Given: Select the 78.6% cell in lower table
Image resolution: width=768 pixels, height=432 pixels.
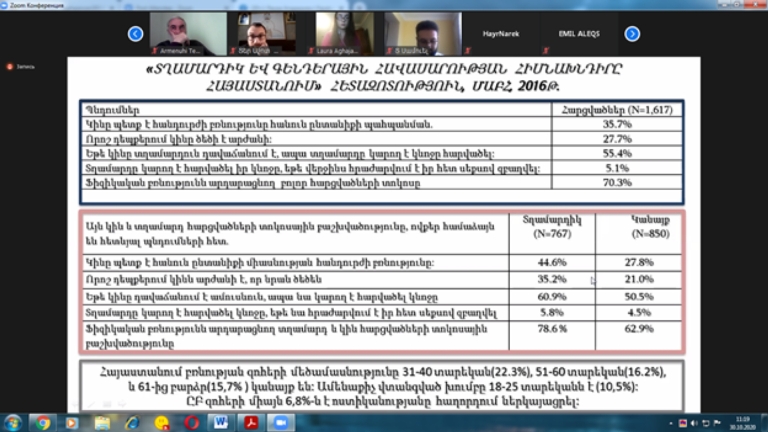Looking at the screenshot, I should [x=552, y=336].
